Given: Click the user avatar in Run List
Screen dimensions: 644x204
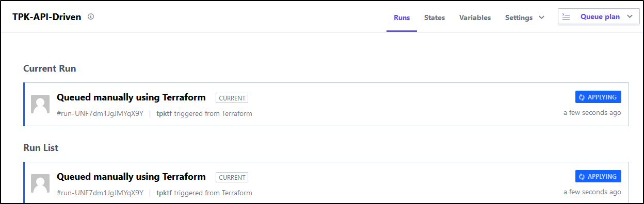Looking at the screenshot, I should [40, 183].
